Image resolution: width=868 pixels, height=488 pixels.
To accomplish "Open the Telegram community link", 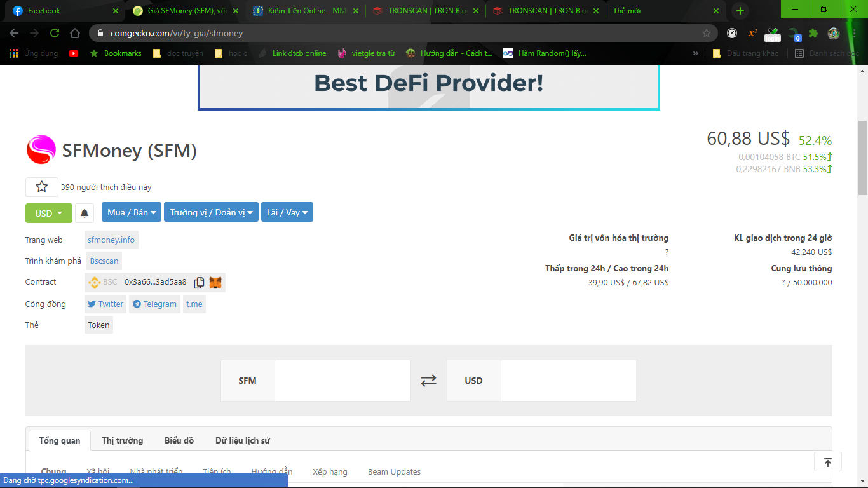I will pyautogui.click(x=155, y=304).
